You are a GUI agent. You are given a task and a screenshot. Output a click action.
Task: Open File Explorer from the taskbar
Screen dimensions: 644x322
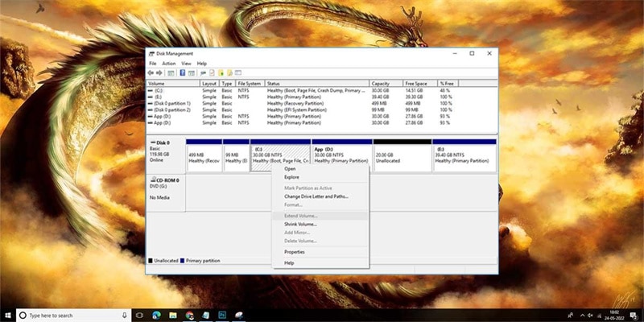(173, 316)
